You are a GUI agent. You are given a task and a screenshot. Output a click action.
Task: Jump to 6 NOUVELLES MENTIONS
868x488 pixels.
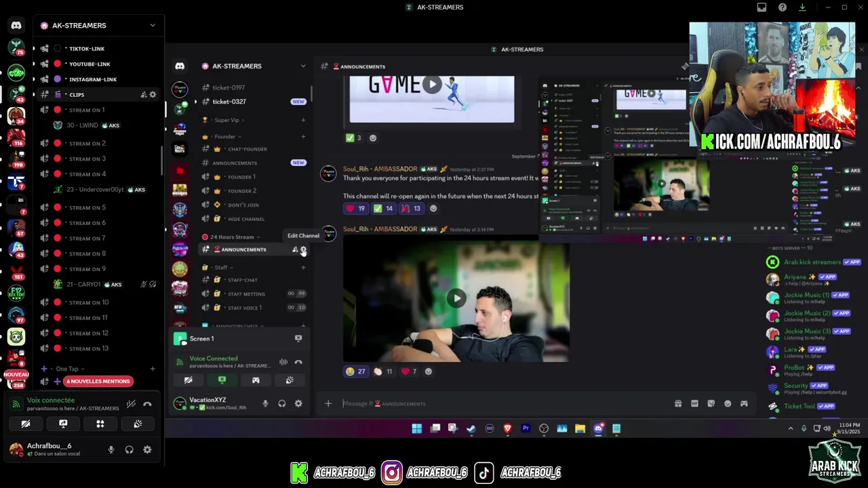coord(98,382)
